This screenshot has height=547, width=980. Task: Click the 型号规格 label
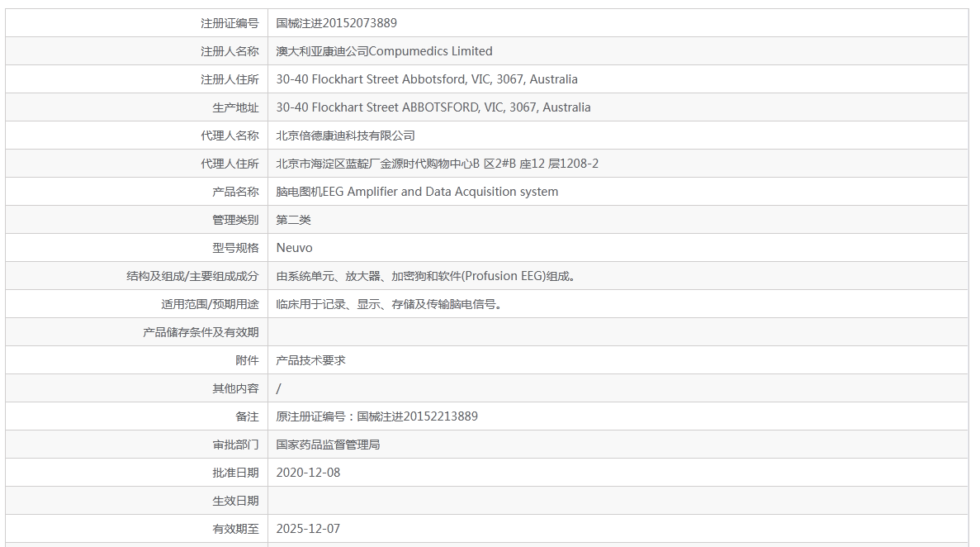[235, 248]
